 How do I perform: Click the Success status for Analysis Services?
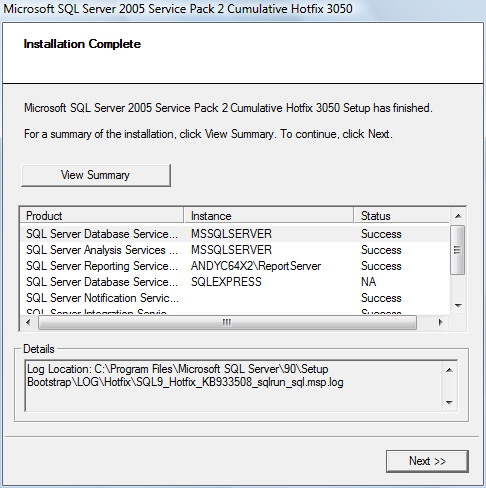381,250
